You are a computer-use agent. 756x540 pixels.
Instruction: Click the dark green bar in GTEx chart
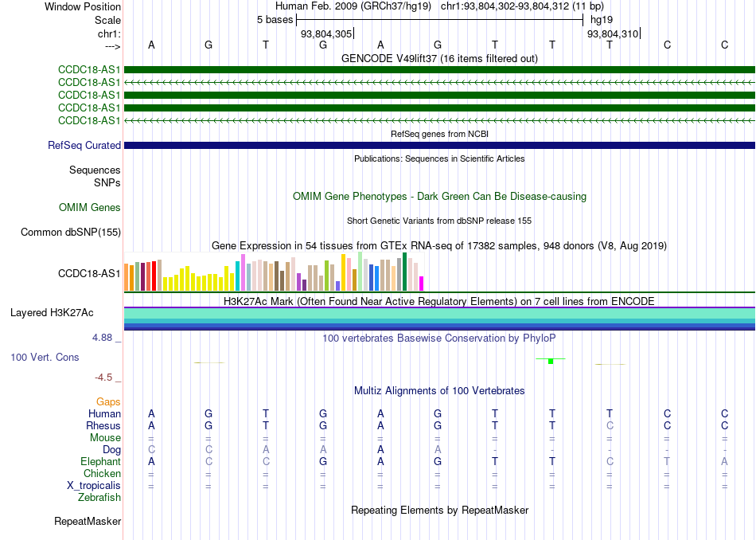coord(404,272)
